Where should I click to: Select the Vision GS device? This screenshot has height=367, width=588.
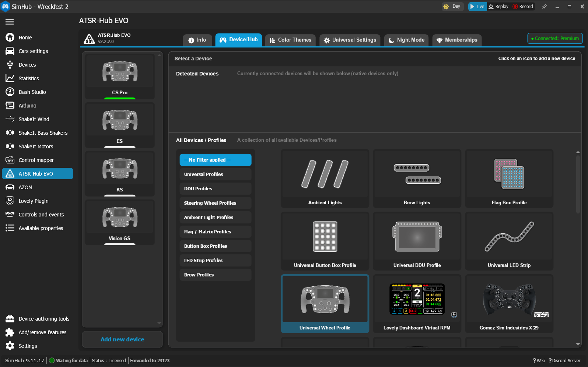pos(120,222)
